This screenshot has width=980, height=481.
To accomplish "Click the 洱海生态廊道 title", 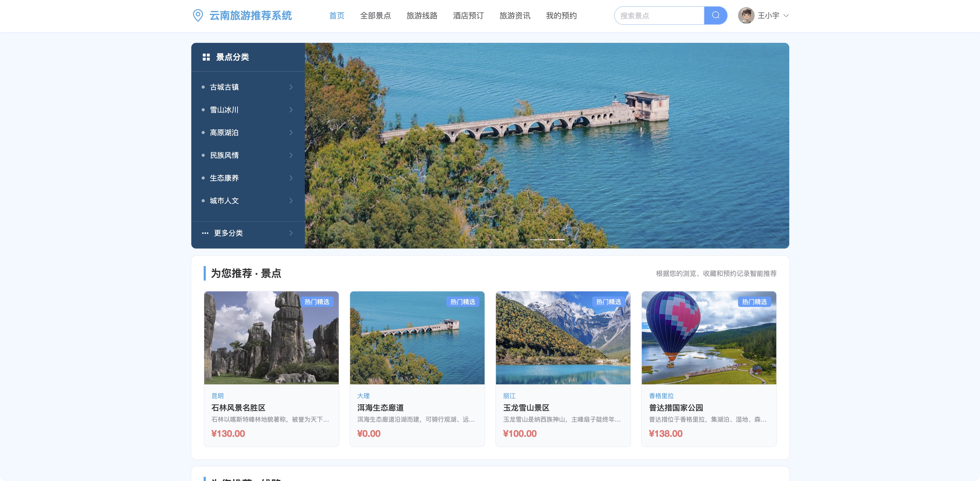I will [381, 408].
